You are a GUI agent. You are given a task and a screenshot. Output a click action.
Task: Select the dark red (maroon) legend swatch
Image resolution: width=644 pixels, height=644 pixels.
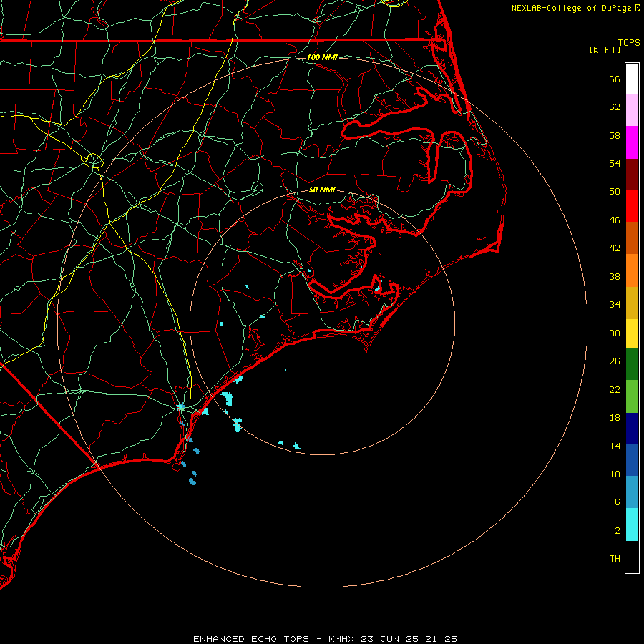click(632, 175)
